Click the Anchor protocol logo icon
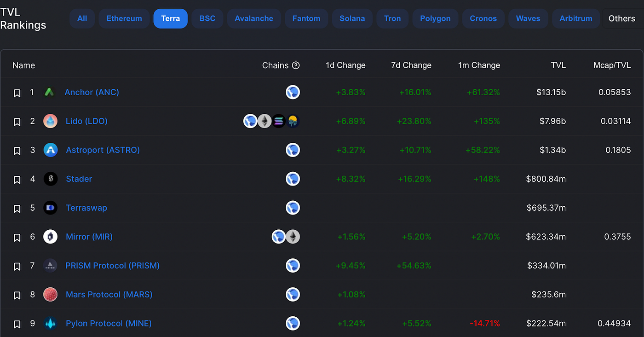The height and width of the screenshot is (337, 644). (x=50, y=92)
